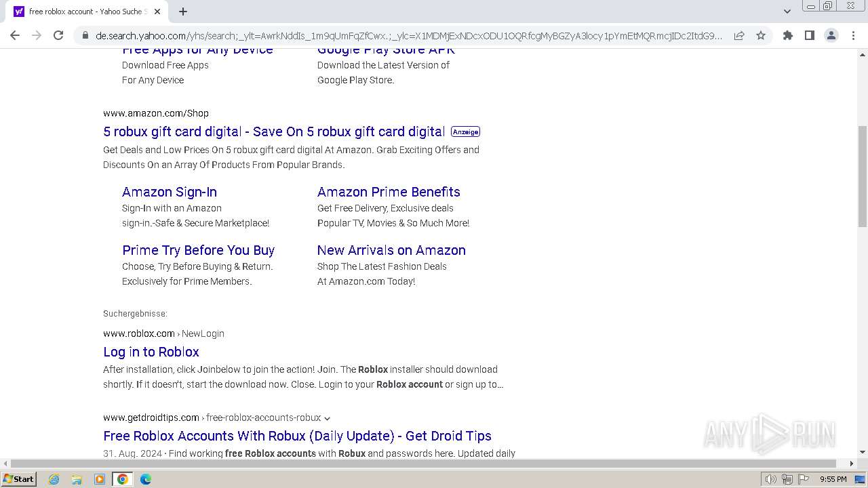This screenshot has height=488, width=868.
Task: Click the address bar URL
Action: tap(409, 36)
